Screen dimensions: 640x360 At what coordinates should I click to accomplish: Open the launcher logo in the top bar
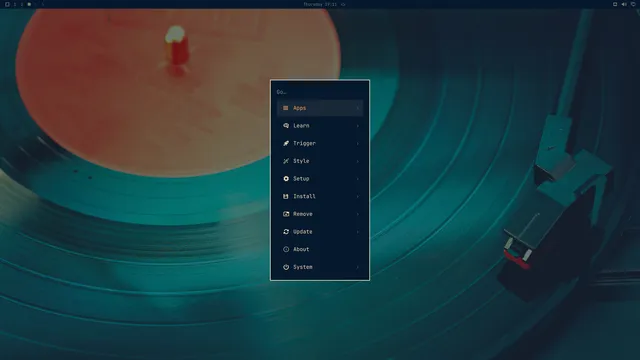pyautogui.click(x=7, y=4)
